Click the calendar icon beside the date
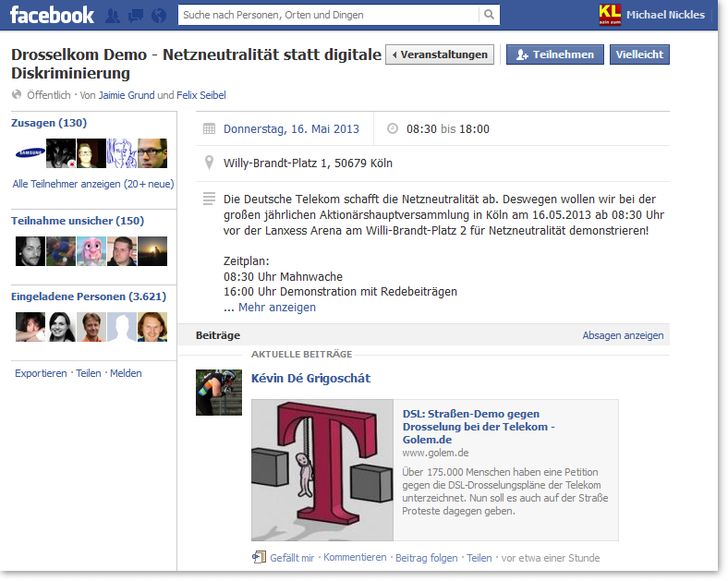 tap(210, 128)
